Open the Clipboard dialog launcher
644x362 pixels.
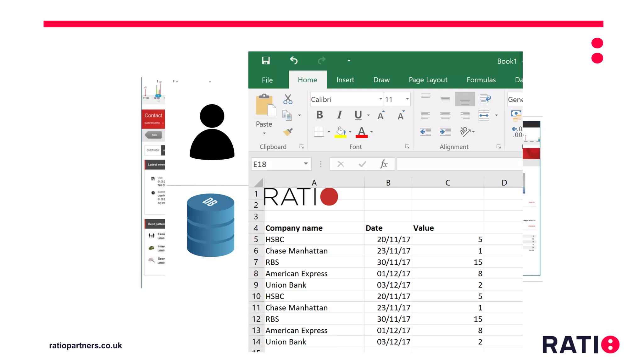[x=302, y=147]
